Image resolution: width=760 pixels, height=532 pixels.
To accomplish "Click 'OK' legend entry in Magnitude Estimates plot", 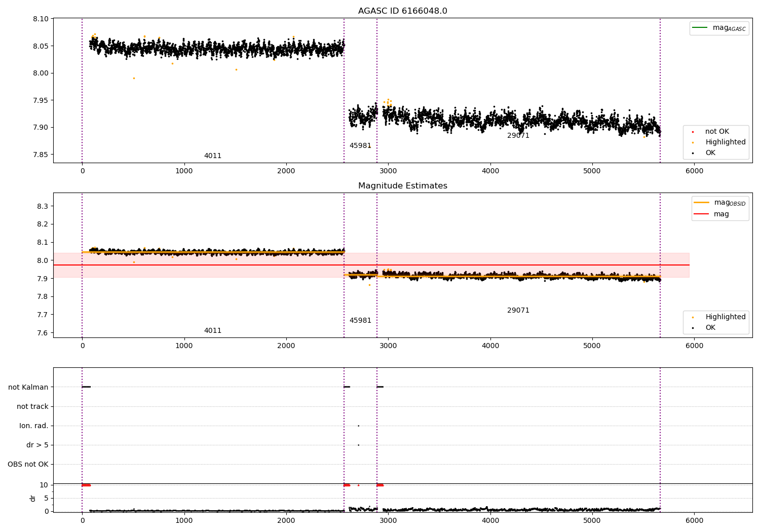I will pos(704,328).
